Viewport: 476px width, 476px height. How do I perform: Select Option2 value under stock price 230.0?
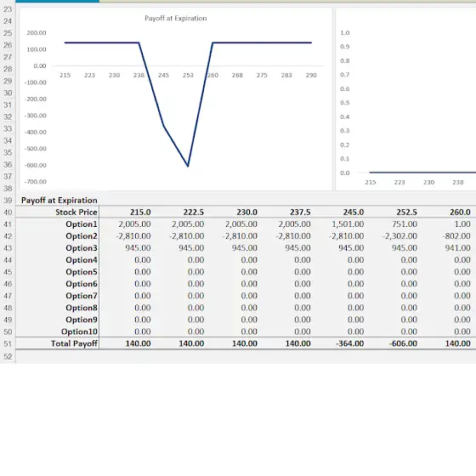[240, 236]
